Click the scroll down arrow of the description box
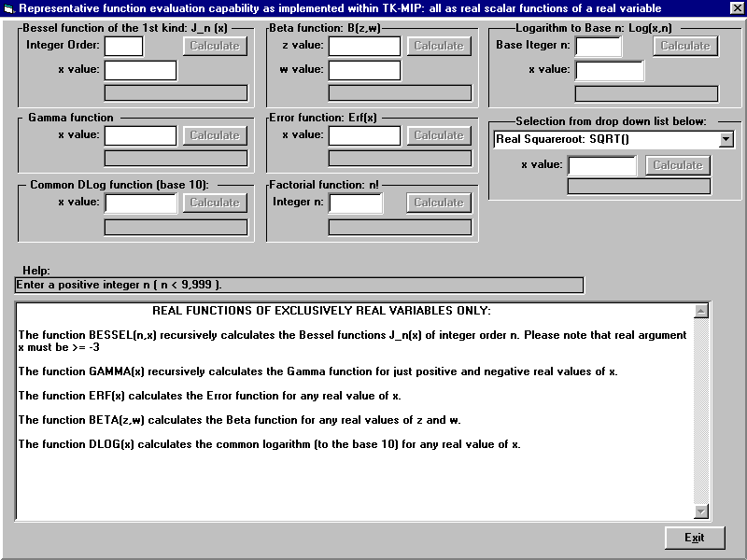 point(701,511)
